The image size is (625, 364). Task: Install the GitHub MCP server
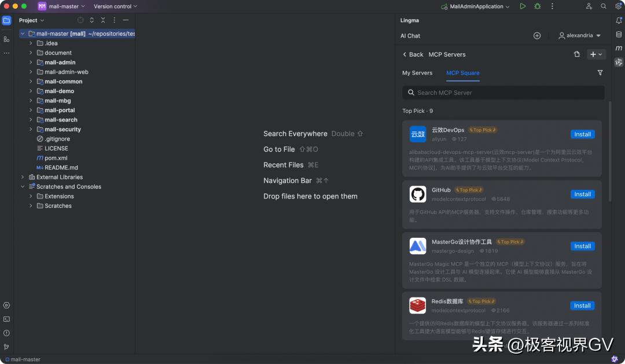click(582, 194)
